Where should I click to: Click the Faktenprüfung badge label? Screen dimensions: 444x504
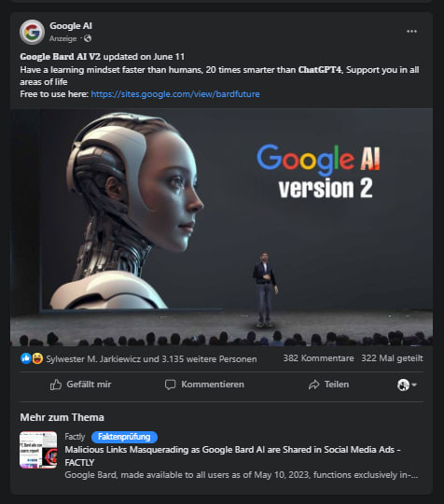[124, 437]
